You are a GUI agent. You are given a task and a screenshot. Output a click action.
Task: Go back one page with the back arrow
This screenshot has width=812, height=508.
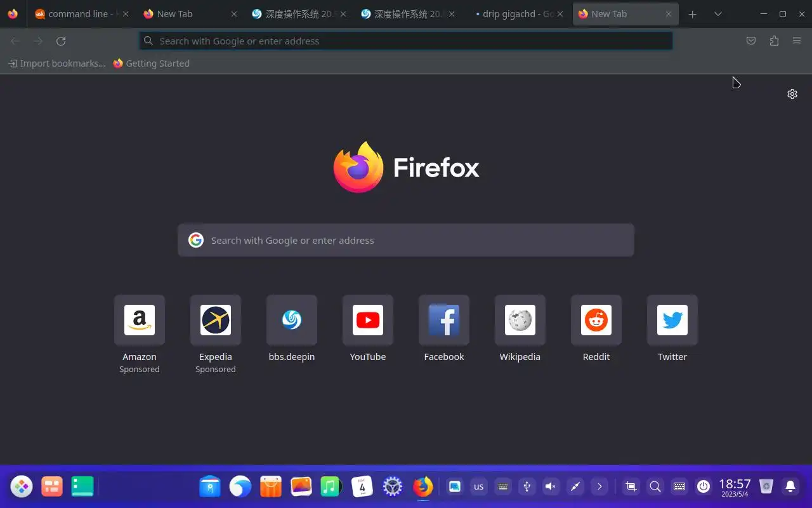(15, 41)
